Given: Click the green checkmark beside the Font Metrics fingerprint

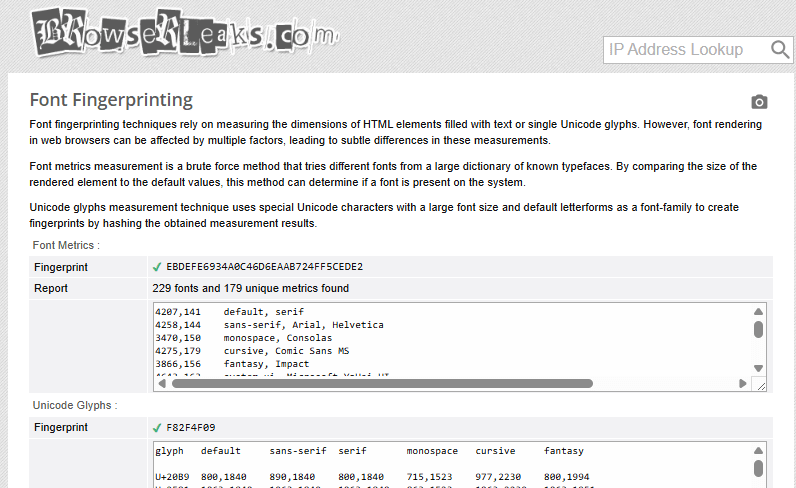Looking at the screenshot, I should tap(157, 267).
